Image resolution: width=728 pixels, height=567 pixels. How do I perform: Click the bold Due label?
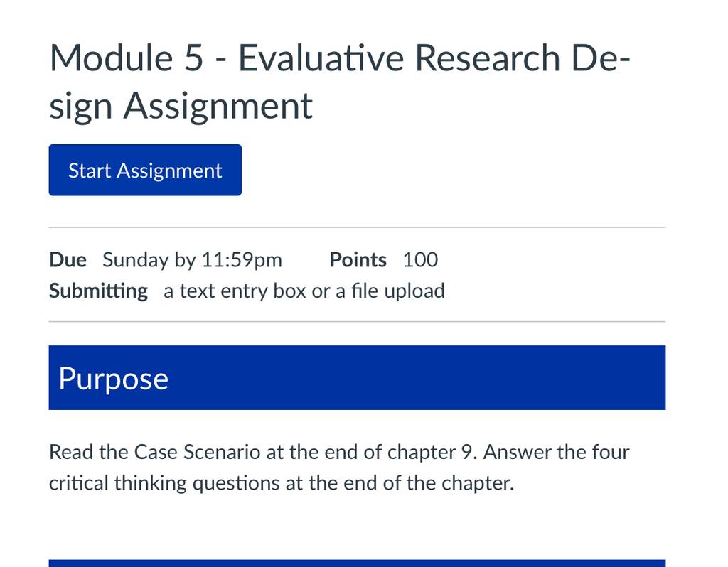click(x=68, y=260)
